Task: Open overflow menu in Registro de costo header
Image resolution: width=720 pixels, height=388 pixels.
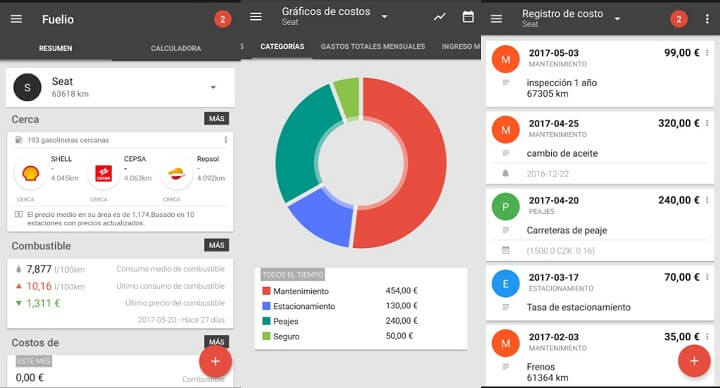Action: [x=707, y=19]
